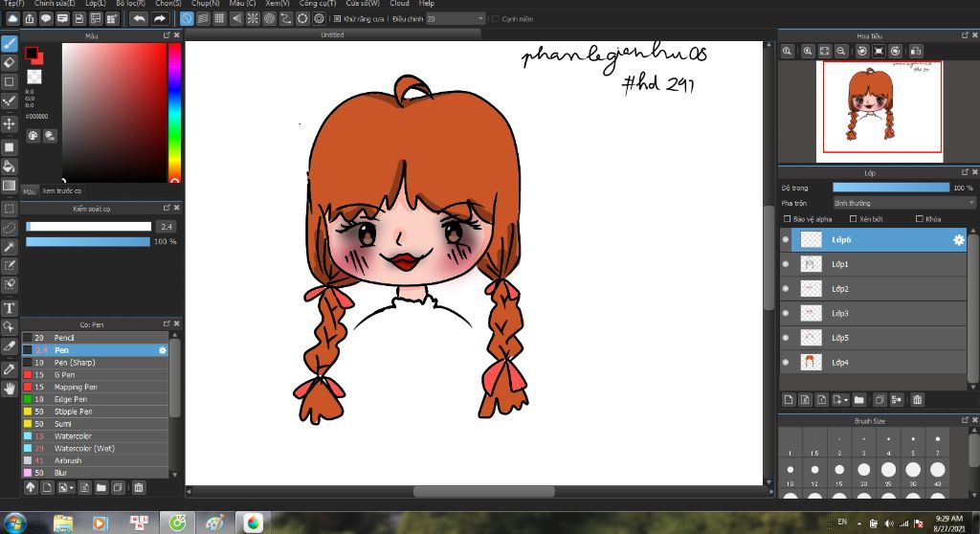Open the Điều chỉnh correction dropdown
This screenshot has width=980, height=534.
[x=456, y=19]
